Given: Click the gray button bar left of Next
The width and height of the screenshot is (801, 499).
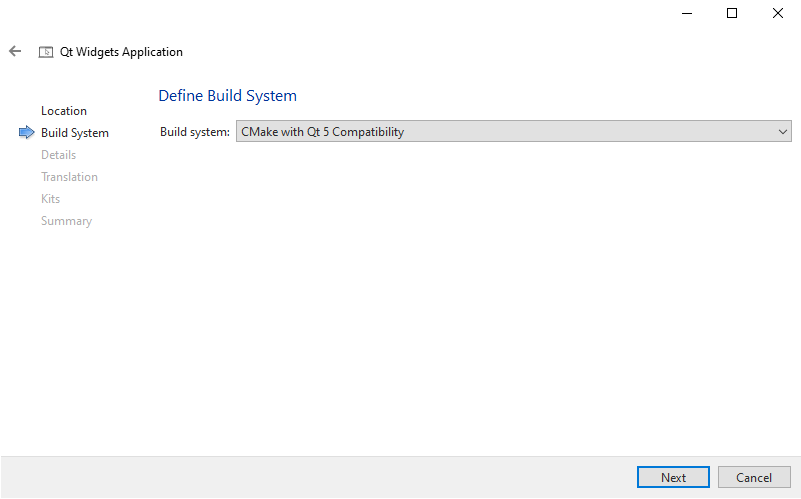Looking at the screenshot, I should (x=320, y=478).
